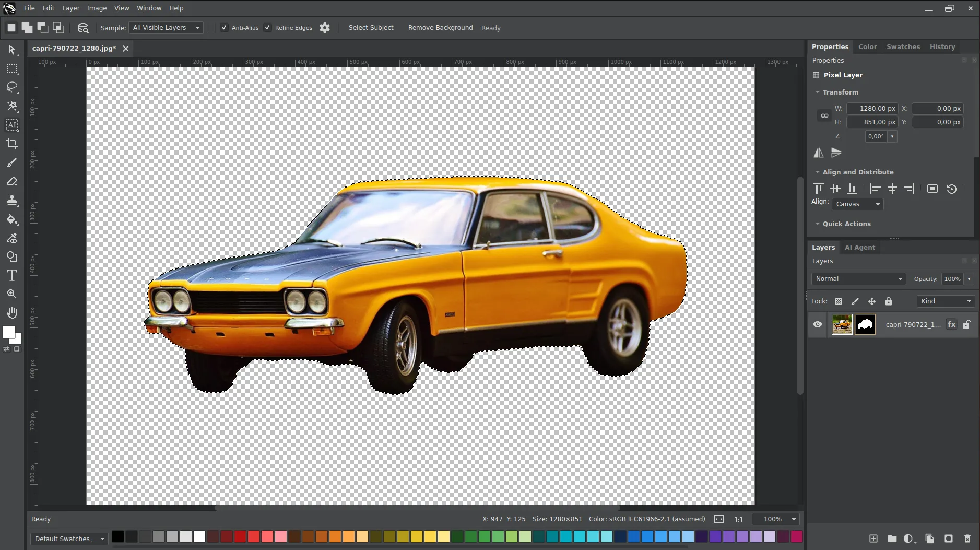Select the Clone Stamp tool
This screenshot has height=550, width=980.
pos(12,200)
